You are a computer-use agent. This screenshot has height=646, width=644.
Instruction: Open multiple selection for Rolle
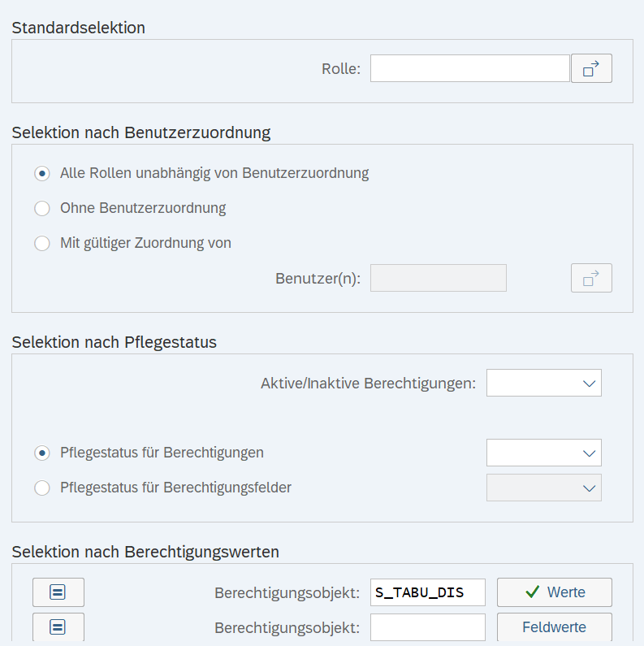pos(591,69)
